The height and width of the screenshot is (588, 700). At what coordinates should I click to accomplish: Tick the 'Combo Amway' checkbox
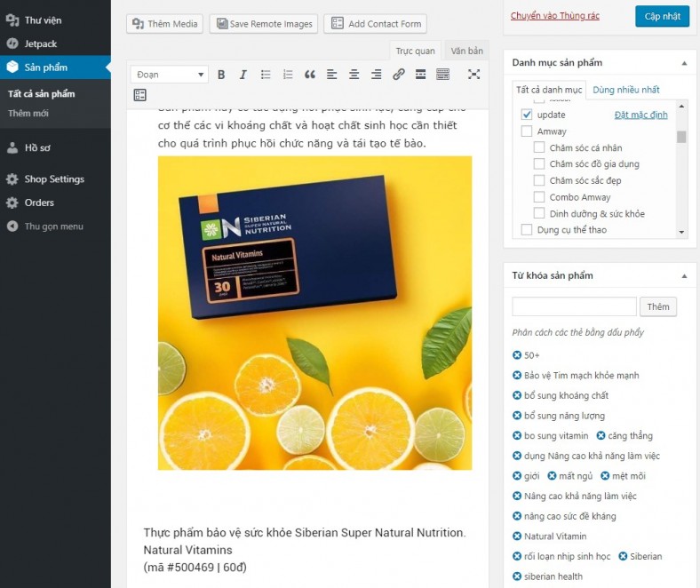539,197
